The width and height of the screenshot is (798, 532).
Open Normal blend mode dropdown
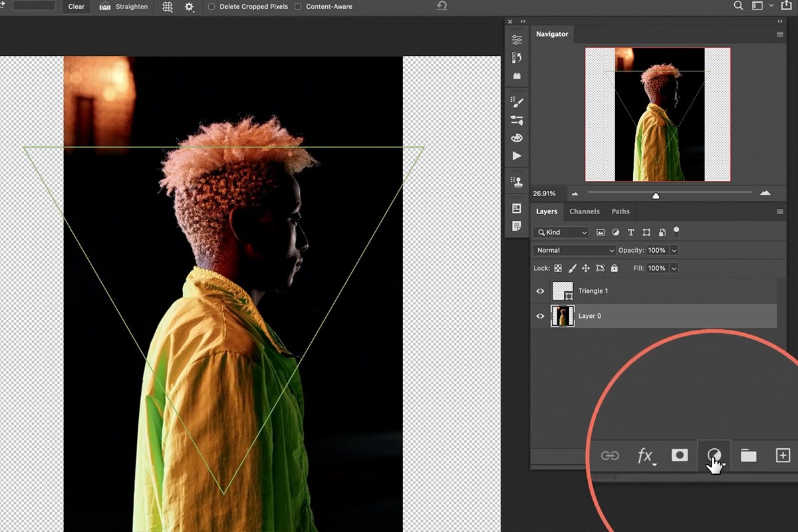pyautogui.click(x=575, y=250)
